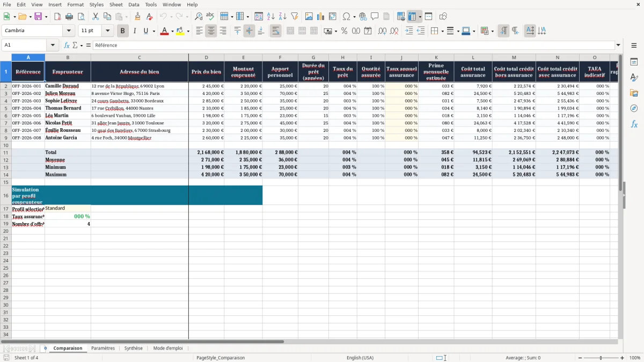Toggle Center Vertically alignment
The image size is (644, 362).
tap(249, 31)
